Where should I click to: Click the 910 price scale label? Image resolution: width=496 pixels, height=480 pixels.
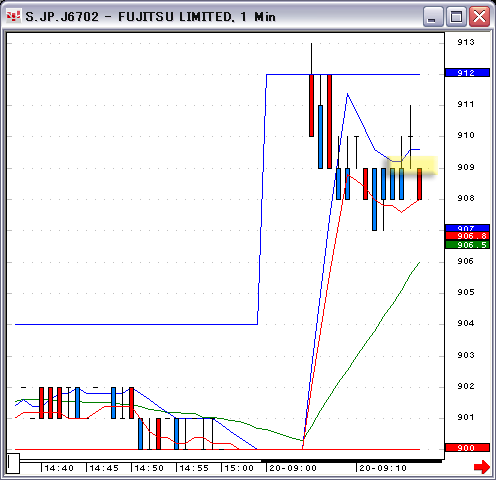click(466, 135)
